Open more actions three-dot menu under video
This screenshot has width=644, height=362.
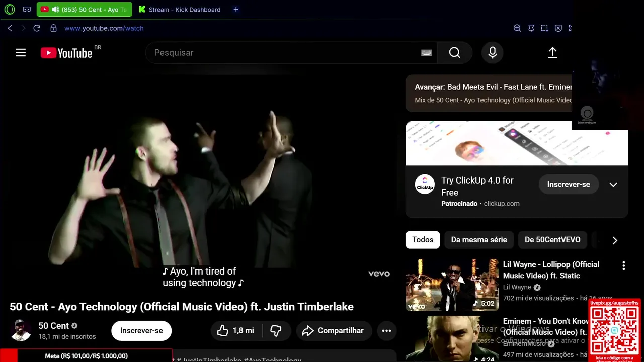click(386, 330)
